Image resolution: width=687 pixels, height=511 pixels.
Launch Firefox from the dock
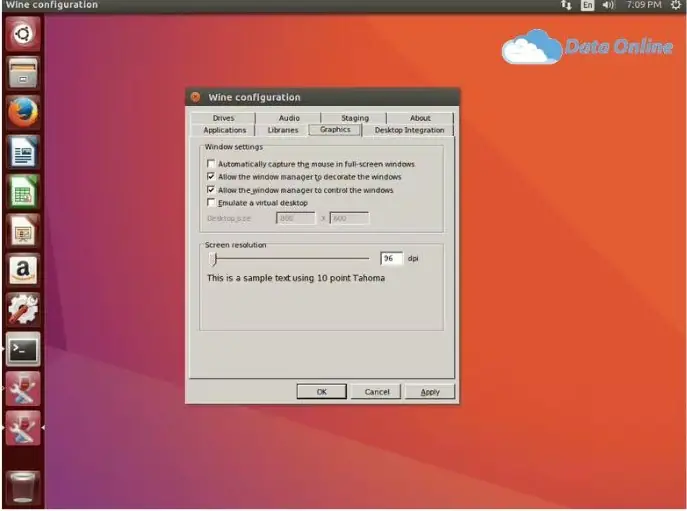point(23,112)
